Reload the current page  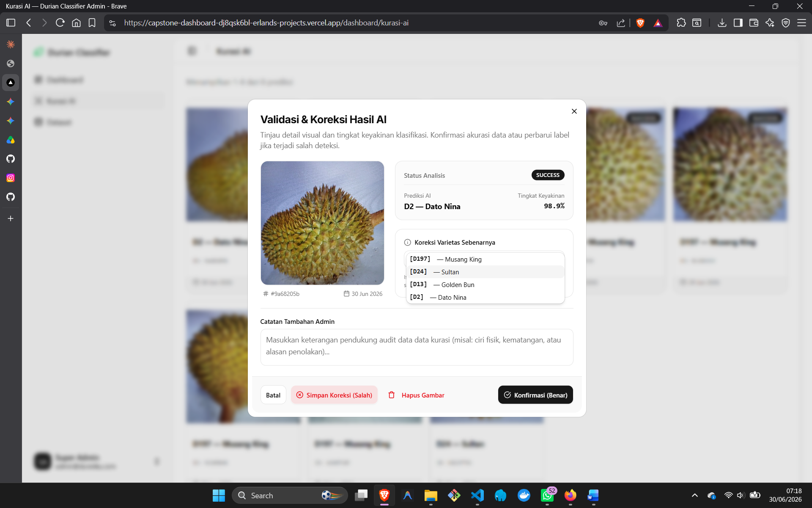pyautogui.click(x=60, y=23)
